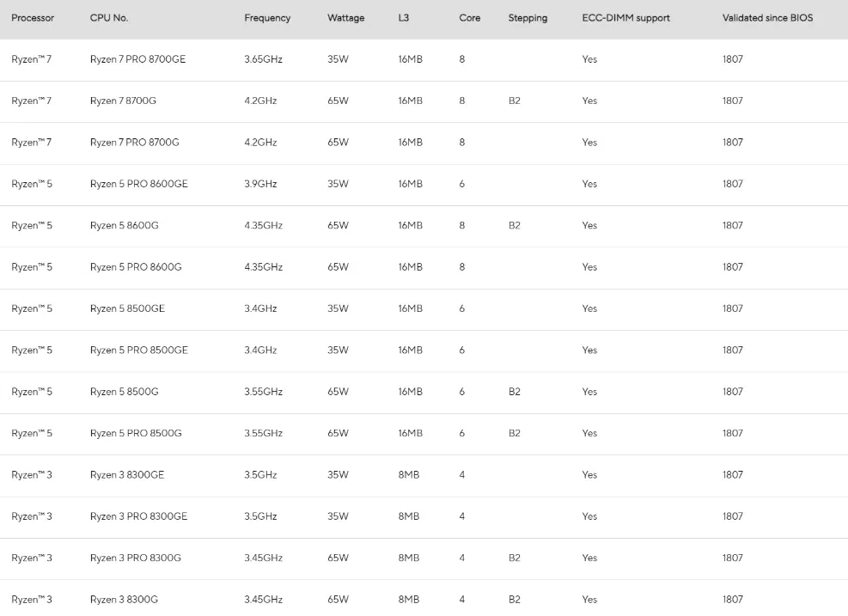Image resolution: width=848 pixels, height=616 pixels.
Task: Click the CPU No. column header
Action: (x=109, y=18)
